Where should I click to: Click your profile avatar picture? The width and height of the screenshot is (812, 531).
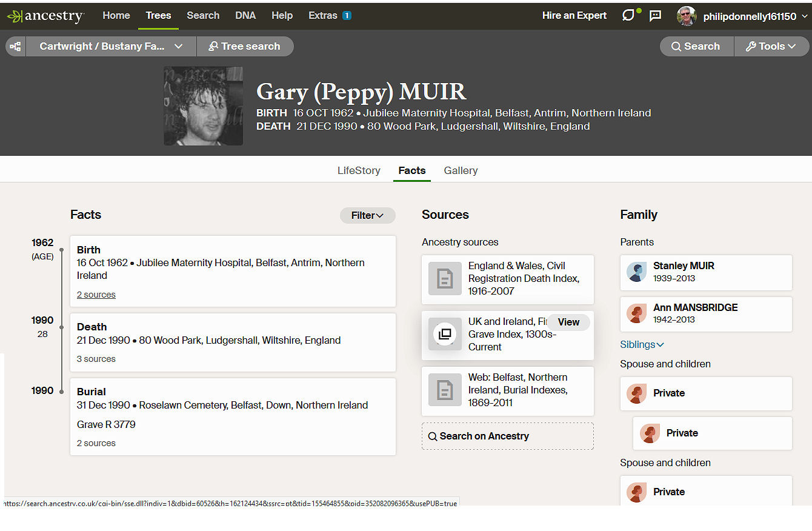pyautogui.click(x=686, y=16)
